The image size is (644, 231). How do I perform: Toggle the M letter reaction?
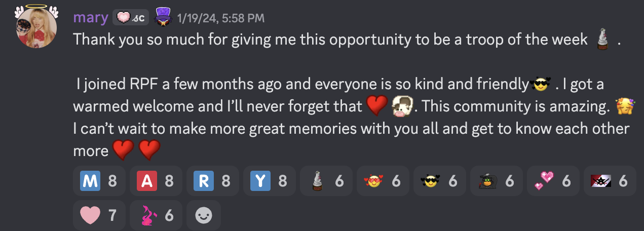[99, 181]
